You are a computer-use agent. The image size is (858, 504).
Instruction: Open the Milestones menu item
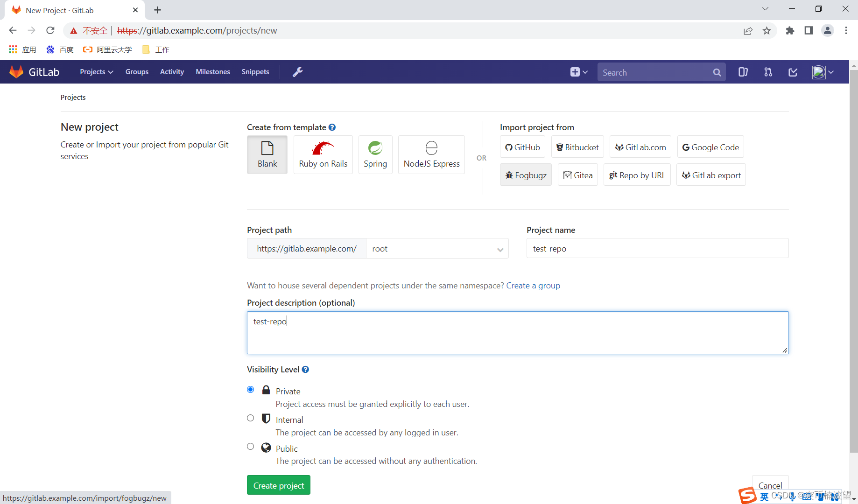point(213,72)
